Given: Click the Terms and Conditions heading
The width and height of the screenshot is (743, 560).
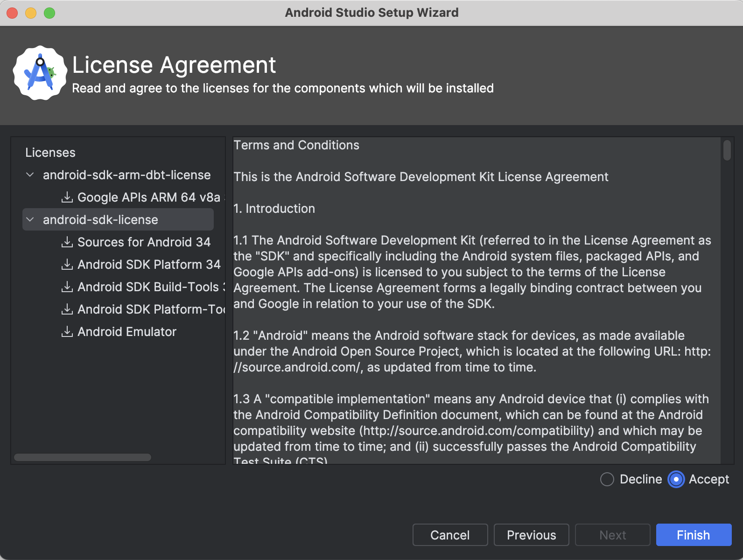Looking at the screenshot, I should 296,145.
